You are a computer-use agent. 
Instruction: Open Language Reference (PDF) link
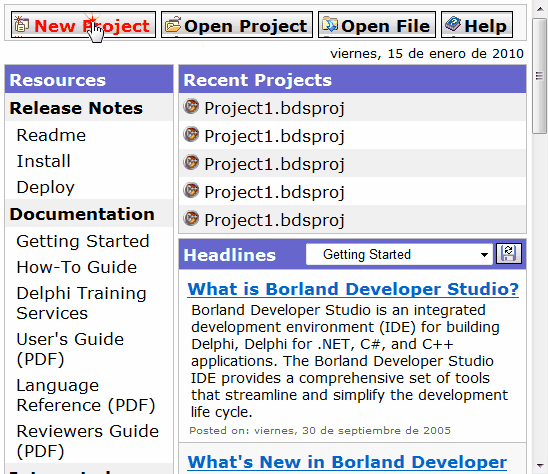86,395
